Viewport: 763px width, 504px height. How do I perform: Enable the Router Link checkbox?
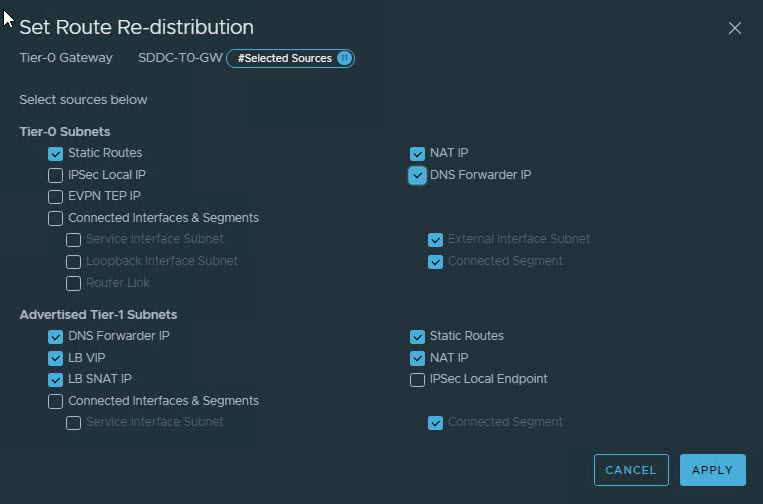(x=73, y=284)
